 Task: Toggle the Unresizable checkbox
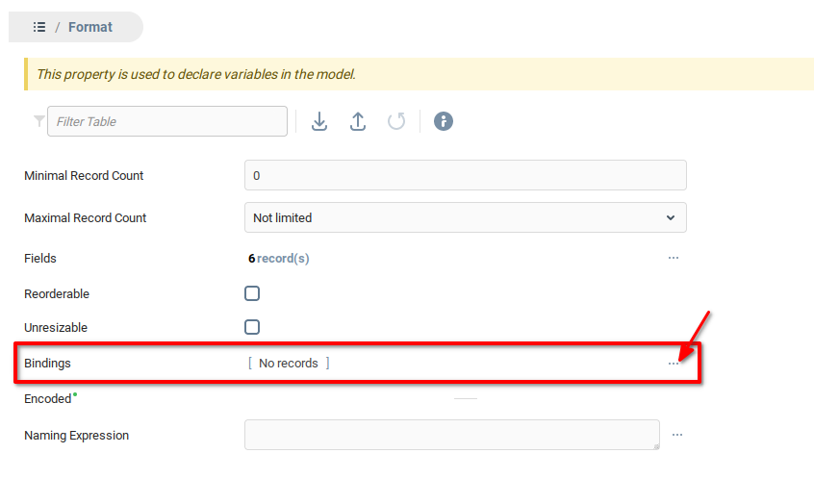(252, 327)
